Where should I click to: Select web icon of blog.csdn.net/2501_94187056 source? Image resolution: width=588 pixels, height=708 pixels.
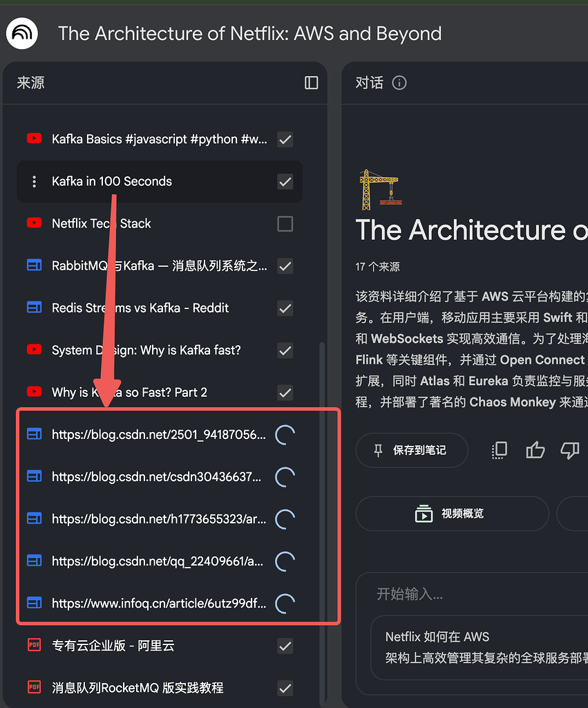pyautogui.click(x=35, y=434)
